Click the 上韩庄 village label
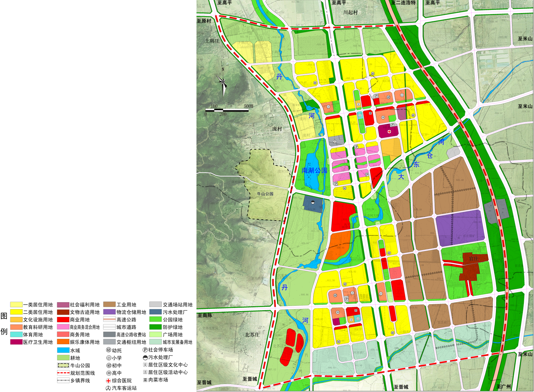This screenshot has height=392, width=534. tap(212, 41)
